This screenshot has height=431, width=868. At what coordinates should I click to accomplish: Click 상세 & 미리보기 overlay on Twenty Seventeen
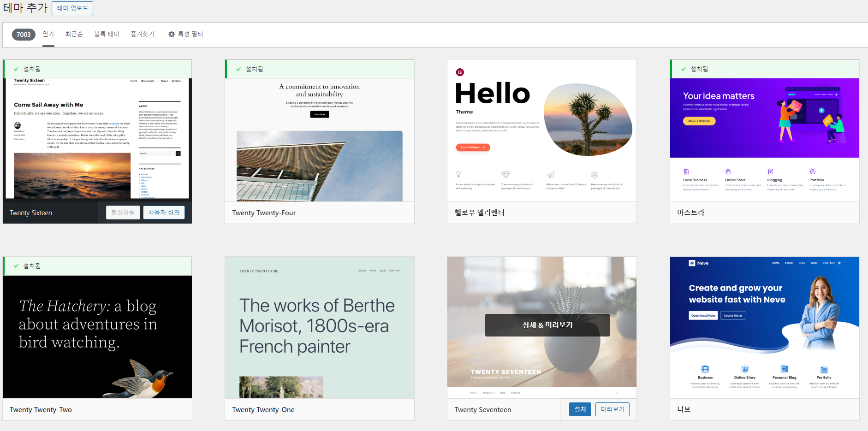point(547,325)
